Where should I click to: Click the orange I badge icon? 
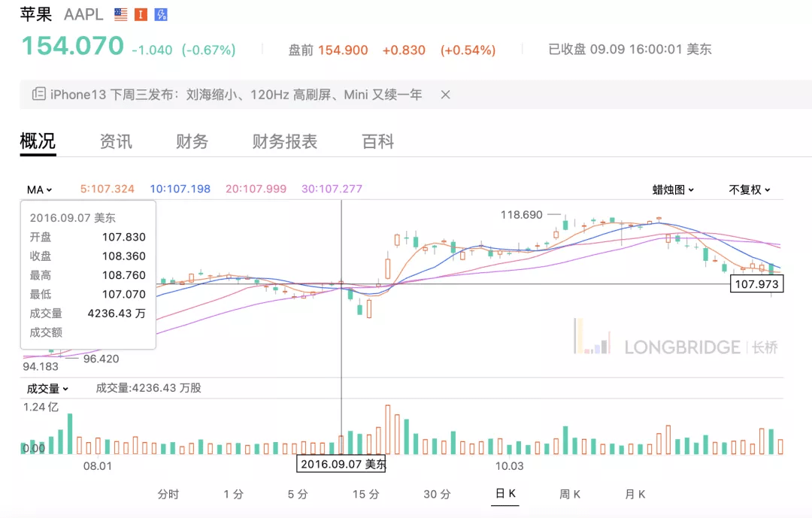point(141,14)
